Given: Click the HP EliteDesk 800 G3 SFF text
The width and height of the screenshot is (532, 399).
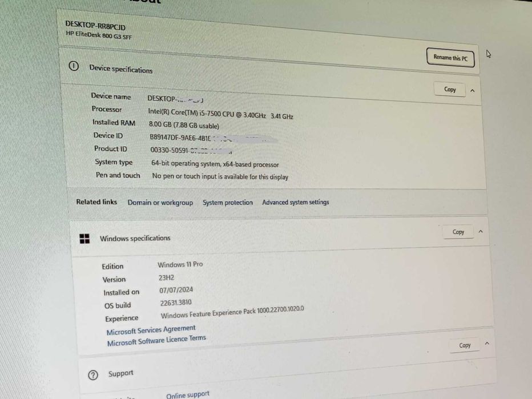Looking at the screenshot, I should click(99, 35).
